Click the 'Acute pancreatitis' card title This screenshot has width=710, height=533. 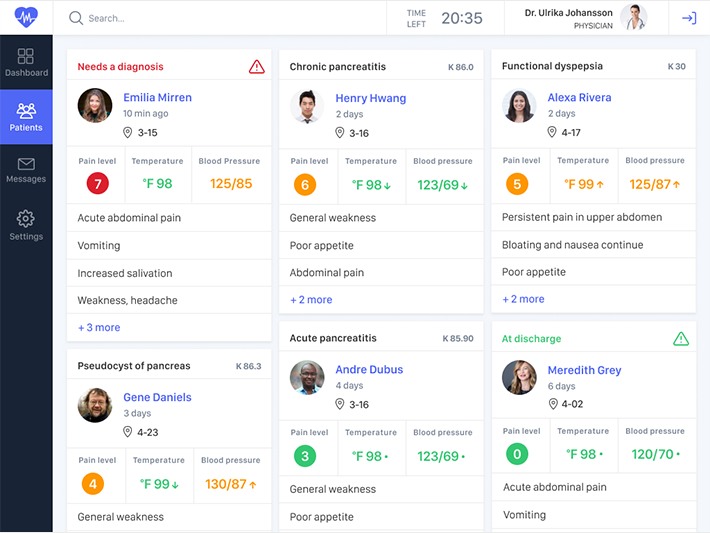[x=333, y=338]
